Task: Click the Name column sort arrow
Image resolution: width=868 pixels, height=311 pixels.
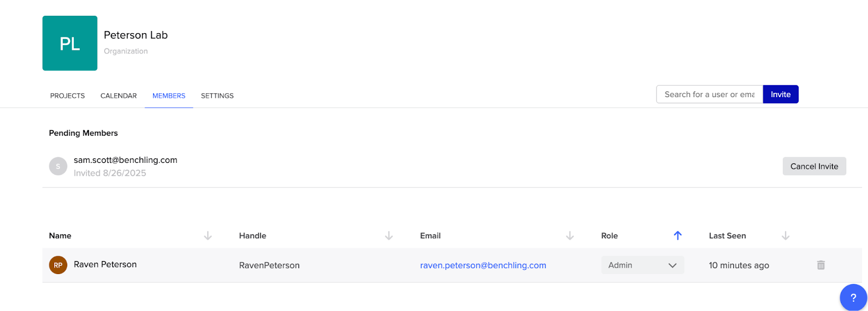Action: tap(208, 236)
